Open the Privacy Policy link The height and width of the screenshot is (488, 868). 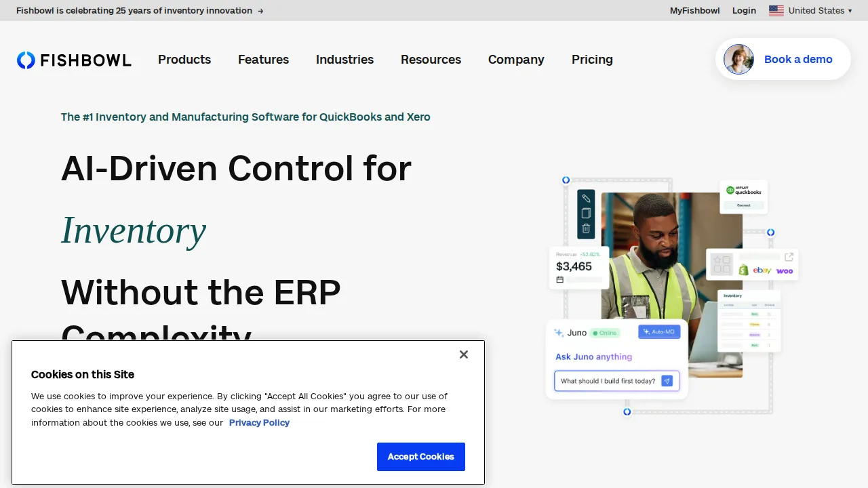[259, 422]
